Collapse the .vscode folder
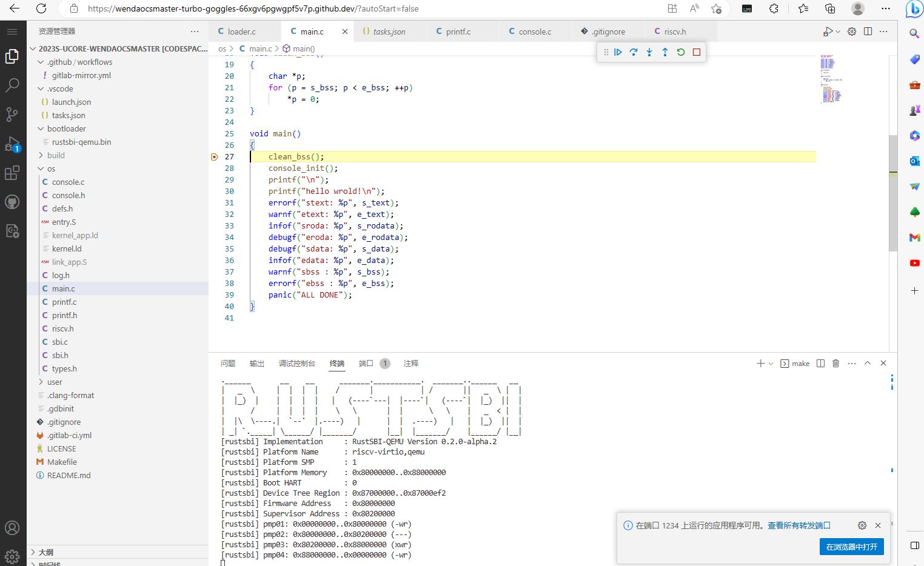Image resolution: width=924 pixels, height=566 pixels. point(41,88)
